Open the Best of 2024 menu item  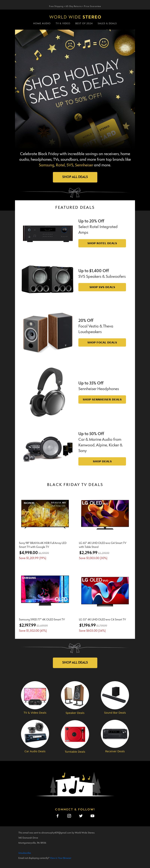pos(84,24)
